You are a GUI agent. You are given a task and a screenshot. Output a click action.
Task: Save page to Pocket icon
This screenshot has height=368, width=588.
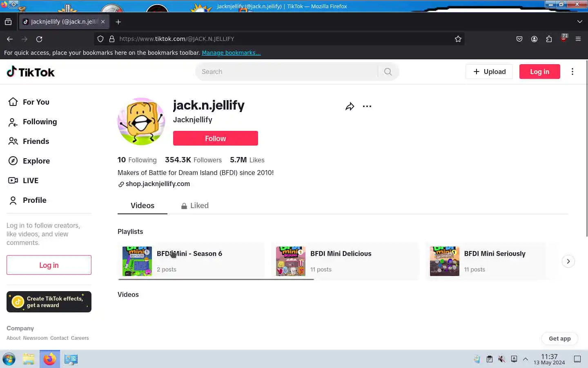pyautogui.click(x=519, y=39)
